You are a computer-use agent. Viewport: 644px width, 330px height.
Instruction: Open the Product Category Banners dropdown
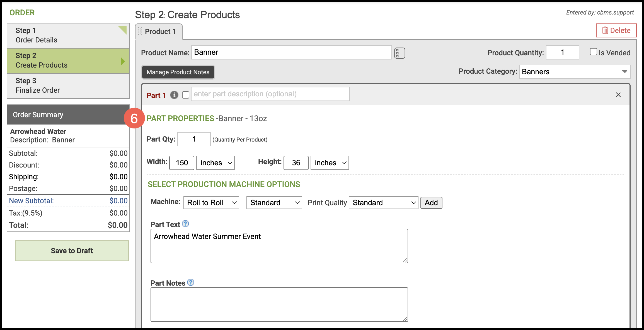(x=574, y=72)
